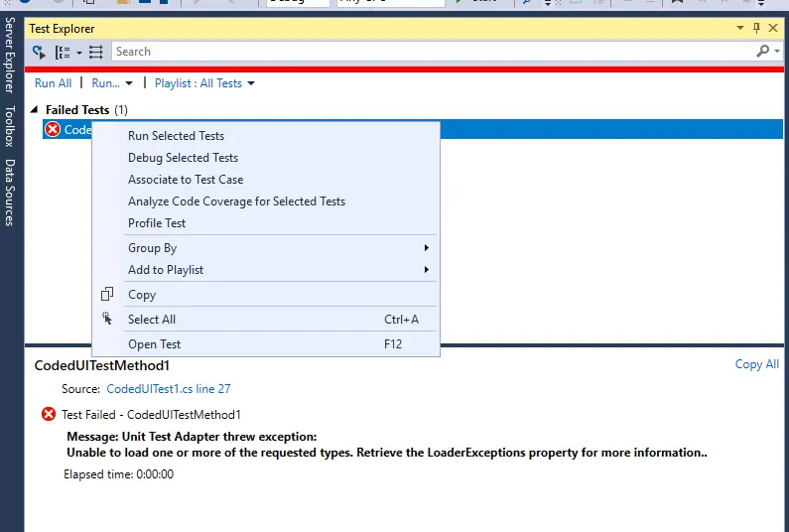The width and height of the screenshot is (789, 532).
Task: Expand the Group By submenu
Action: click(x=266, y=247)
